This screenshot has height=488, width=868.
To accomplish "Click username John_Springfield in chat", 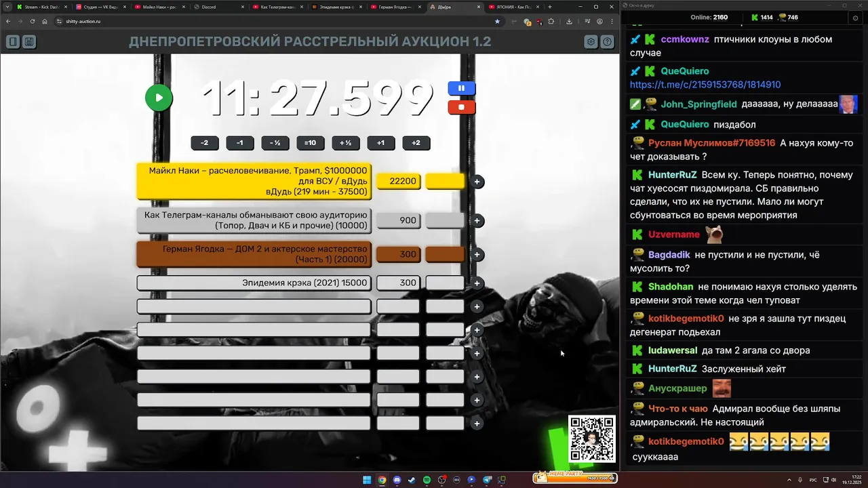I will [x=698, y=104].
